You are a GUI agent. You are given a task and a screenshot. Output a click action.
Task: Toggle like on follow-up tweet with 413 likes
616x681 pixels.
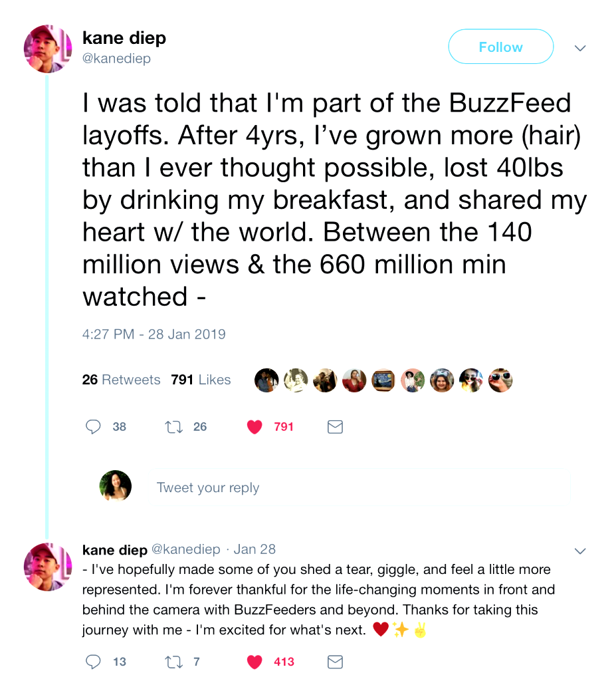[255, 662]
